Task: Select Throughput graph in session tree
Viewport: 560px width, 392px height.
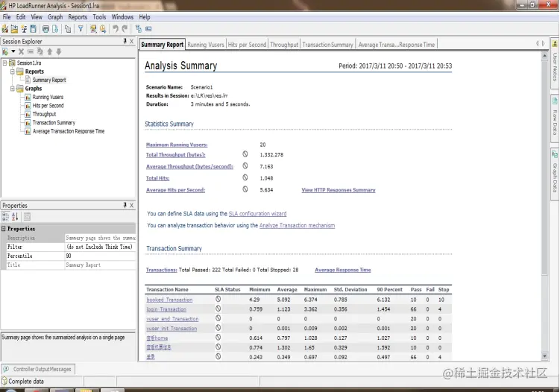Action: (44, 114)
